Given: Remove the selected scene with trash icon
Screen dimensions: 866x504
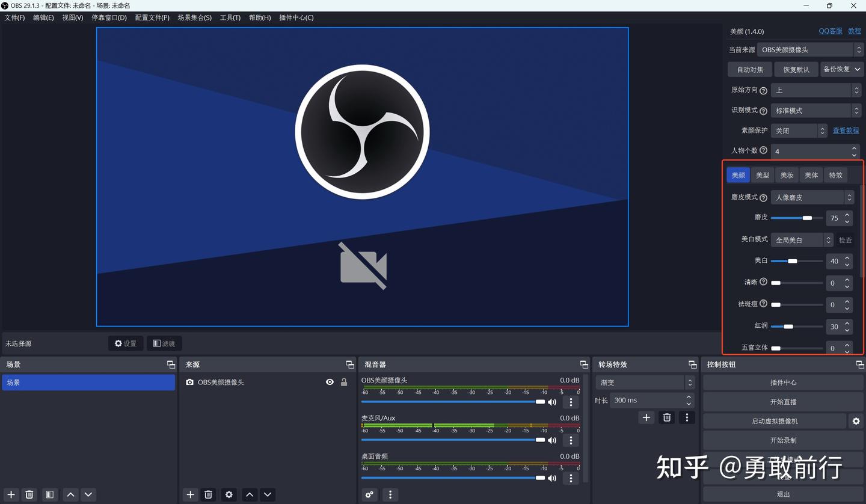Looking at the screenshot, I should (29, 494).
